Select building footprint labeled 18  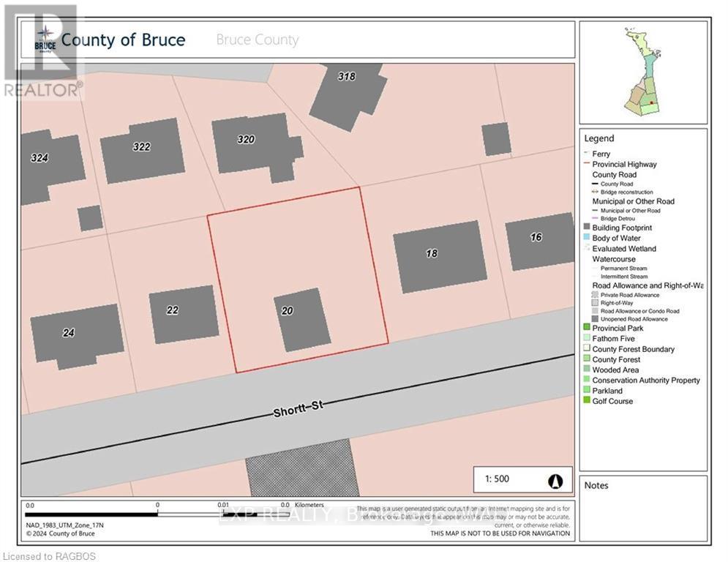point(440,257)
